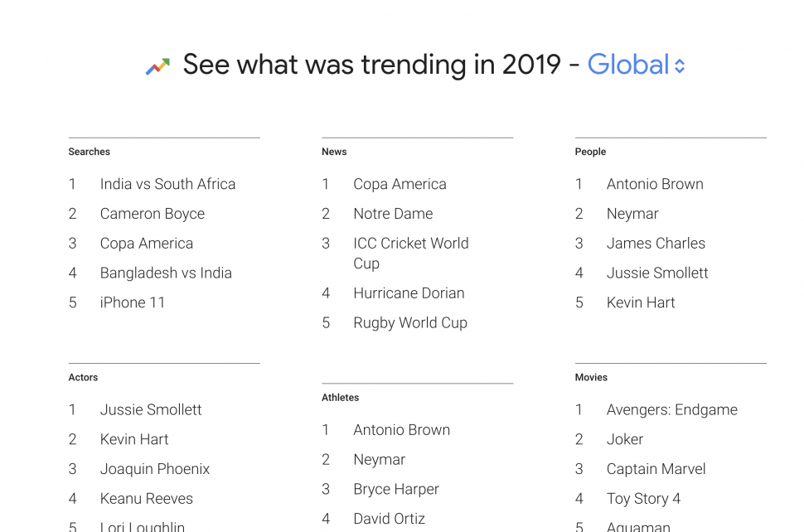
Task: Open Toy Story 4 movie entry
Action: click(643, 499)
